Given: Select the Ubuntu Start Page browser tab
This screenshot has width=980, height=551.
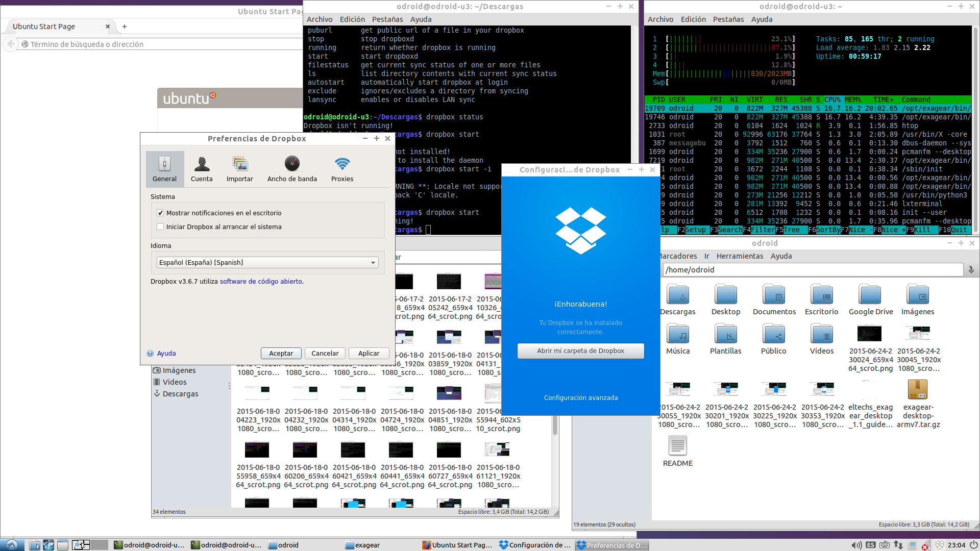Looking at the screenshot, I should 61,27.
